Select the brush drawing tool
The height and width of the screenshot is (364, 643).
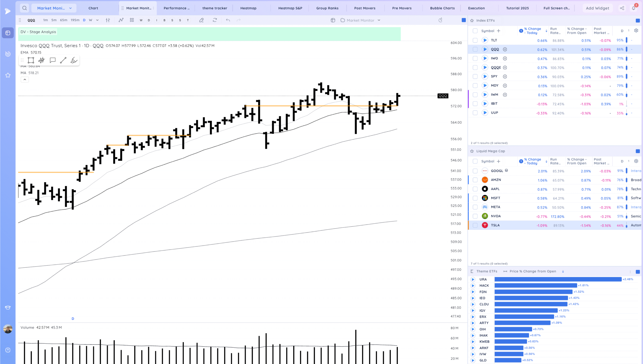(x=74, y=60)
